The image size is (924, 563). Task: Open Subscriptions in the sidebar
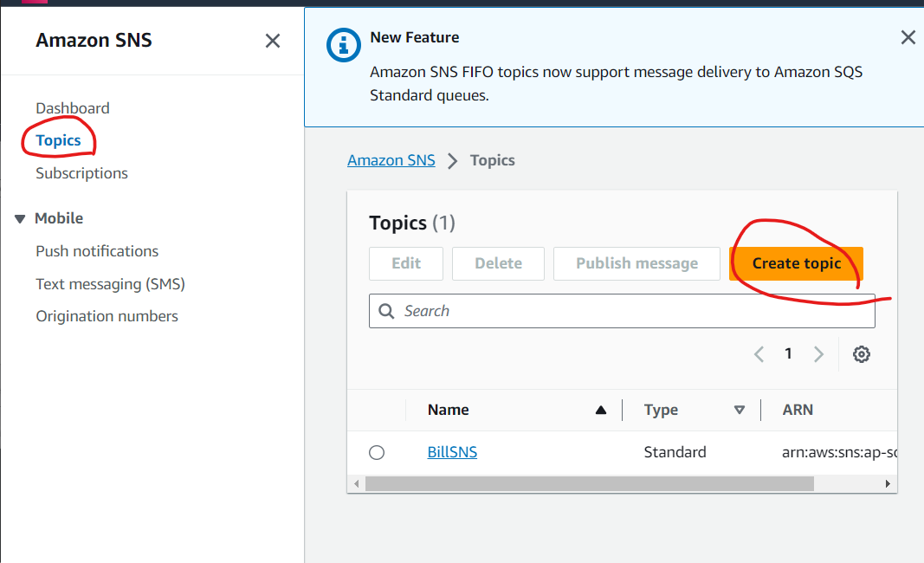tap(81, 173)
